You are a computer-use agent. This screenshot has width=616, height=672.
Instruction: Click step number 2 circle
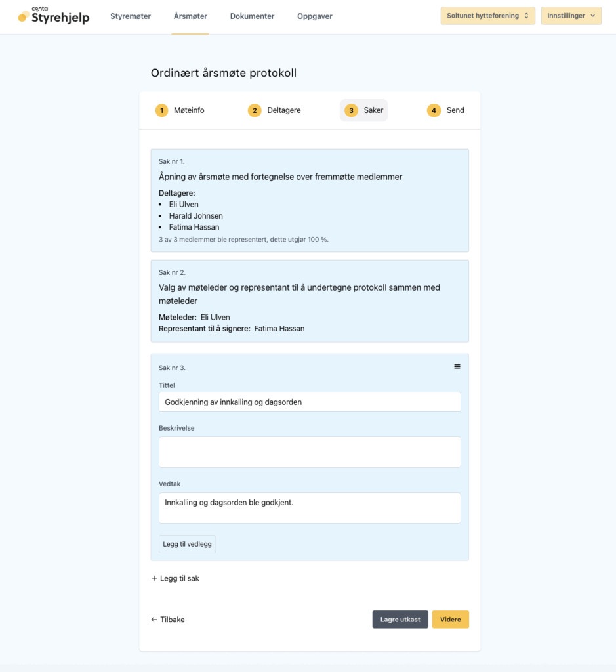tap(255, 110)
